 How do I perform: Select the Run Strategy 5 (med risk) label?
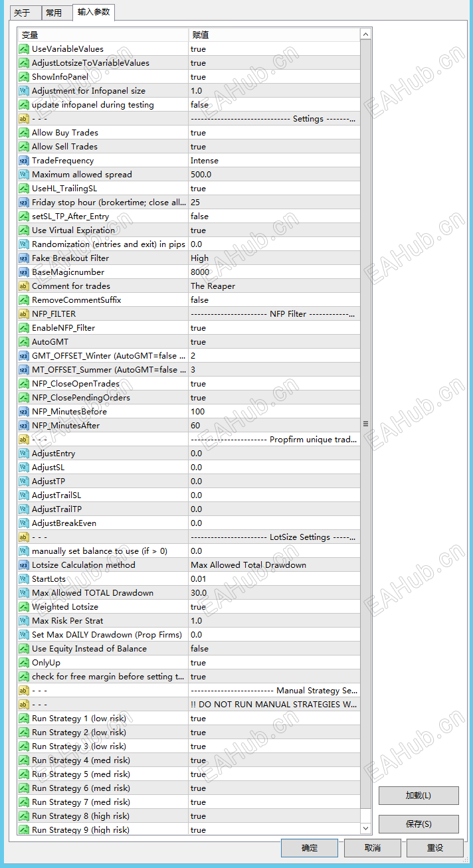pyautogui.click(x=81, y=774)
